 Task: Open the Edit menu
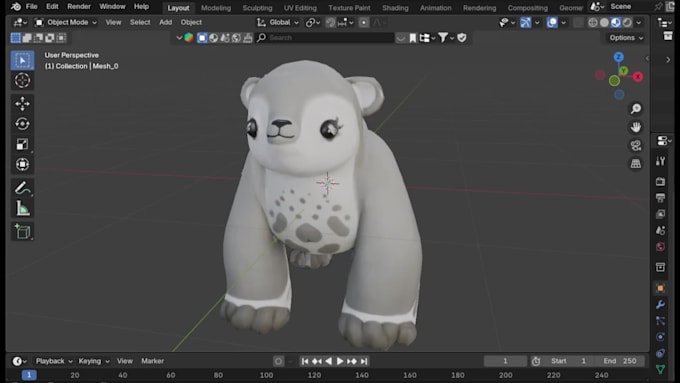click(x=52, y=7)
